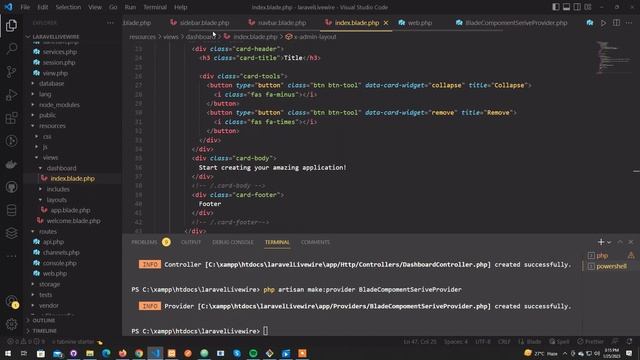Open the Search view in activity bar
Viewport: 640px width, 360px height.
pos(11,49)
